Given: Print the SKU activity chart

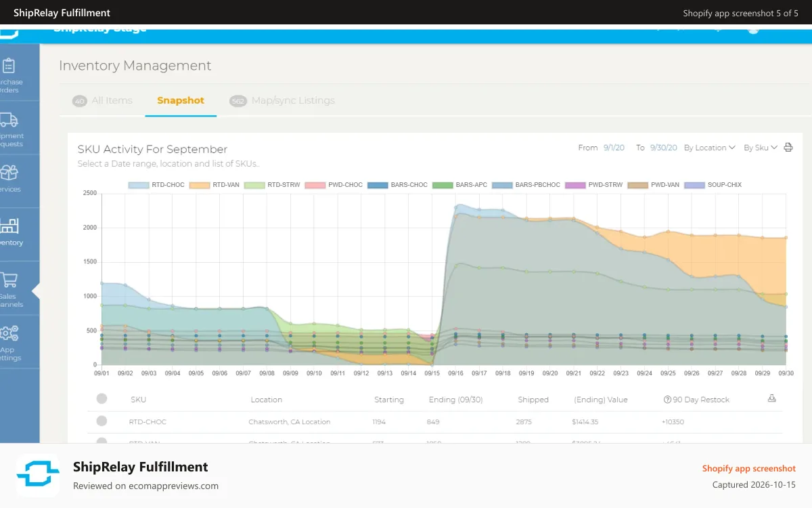Looking at the screenshot, I should click(x=788, y=148).
